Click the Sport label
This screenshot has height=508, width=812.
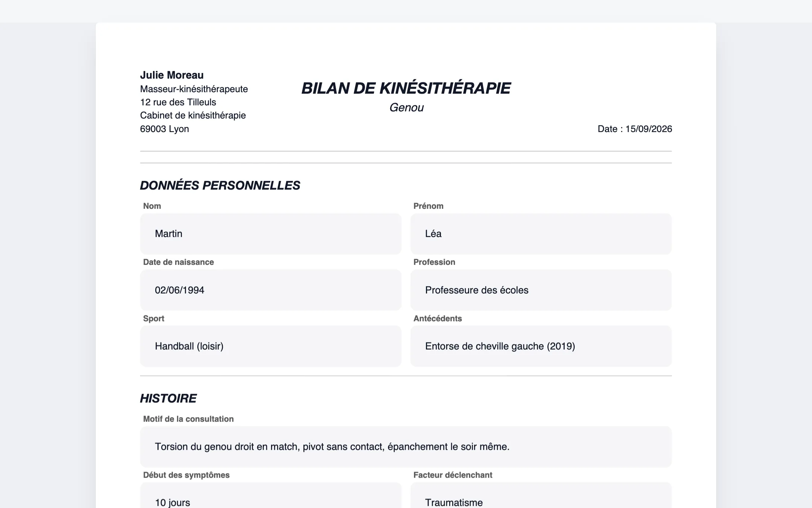154,319
